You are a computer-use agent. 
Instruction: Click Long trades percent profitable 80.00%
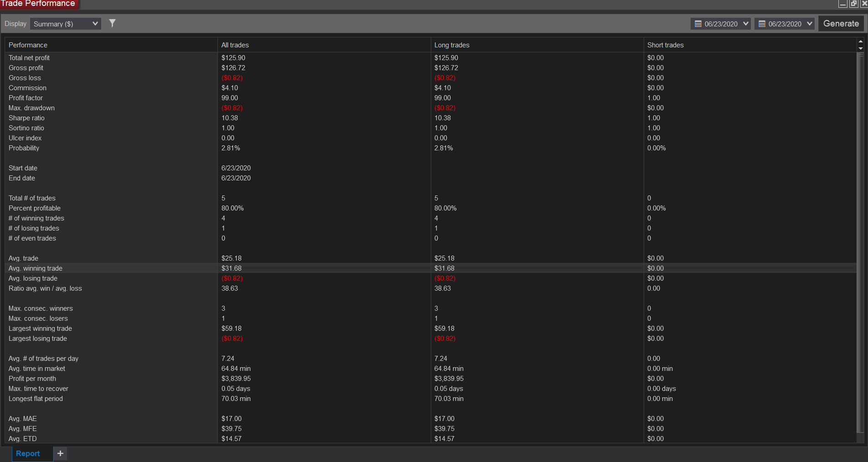click(445, 208)
